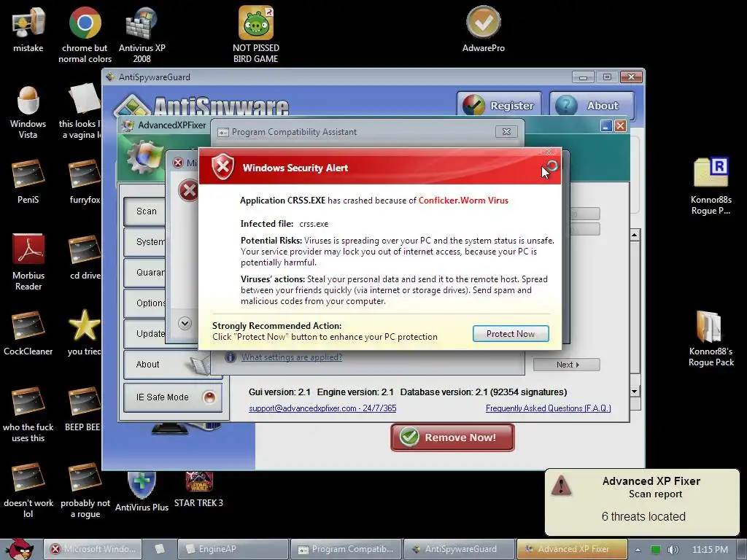Switch to EngineAP taskbar item
Viewport: 747px width, 560px height.
coord(233,549)
